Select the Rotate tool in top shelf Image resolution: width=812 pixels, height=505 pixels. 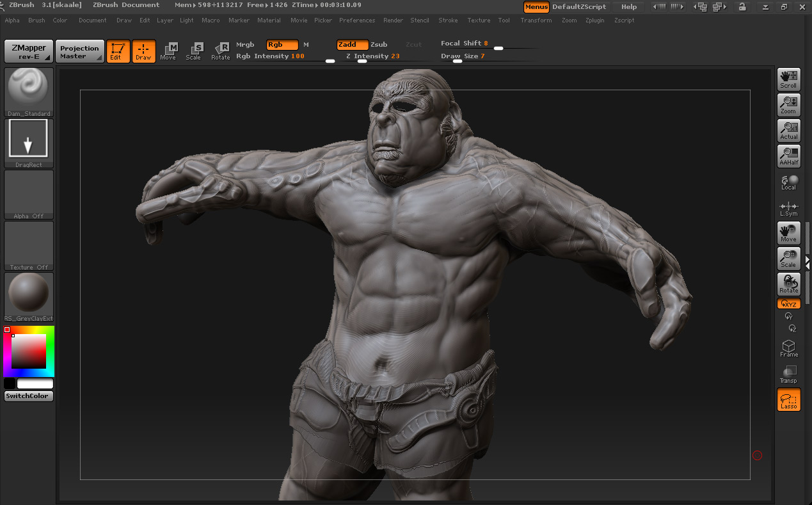[x=221, y=51]
